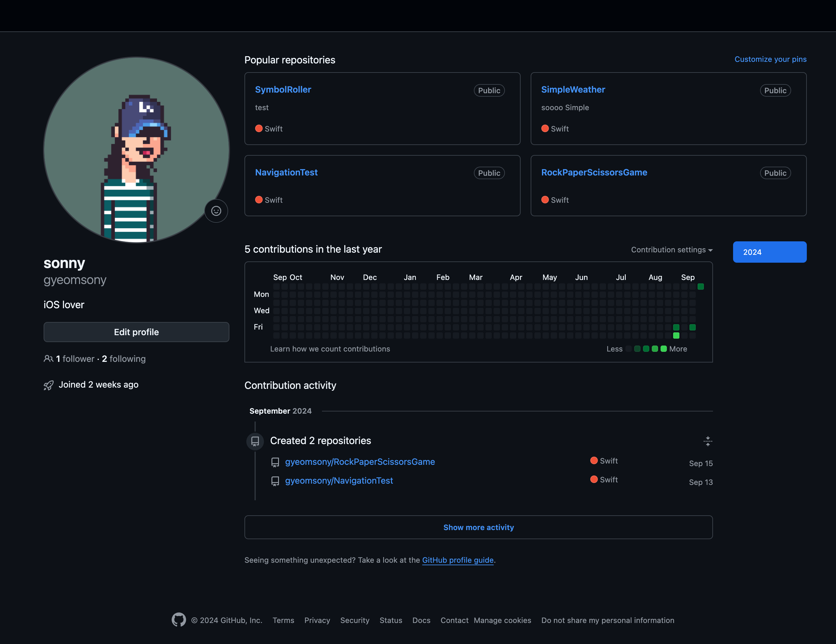
Task: Open the SimpleWeather repository link
Action: pos(573,89)
